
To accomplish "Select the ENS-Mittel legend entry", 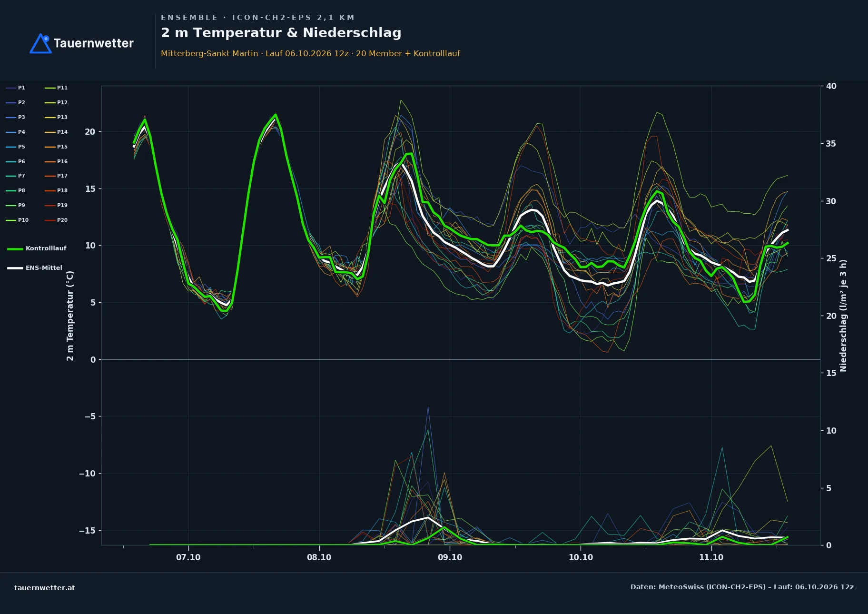I will pyautogui.click(x=35, y=268).
